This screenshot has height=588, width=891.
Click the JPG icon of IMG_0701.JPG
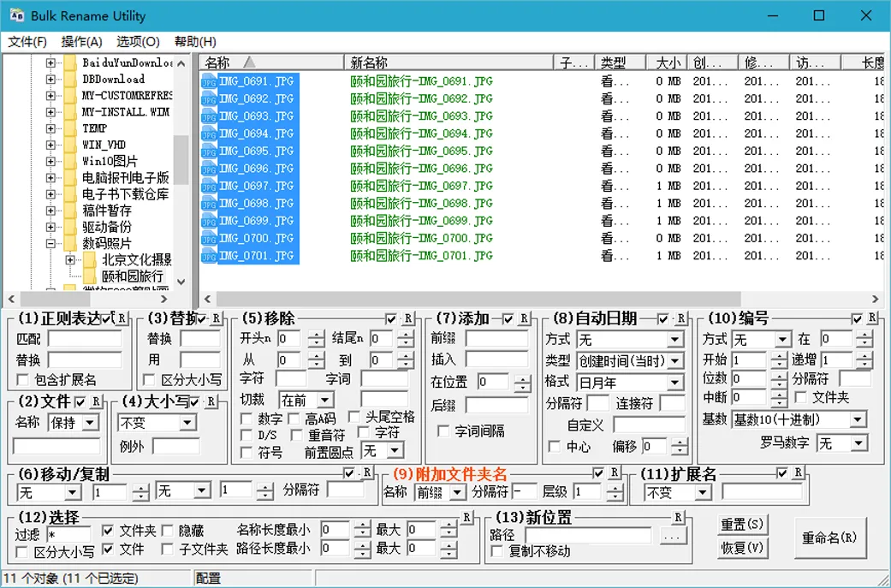209,256
